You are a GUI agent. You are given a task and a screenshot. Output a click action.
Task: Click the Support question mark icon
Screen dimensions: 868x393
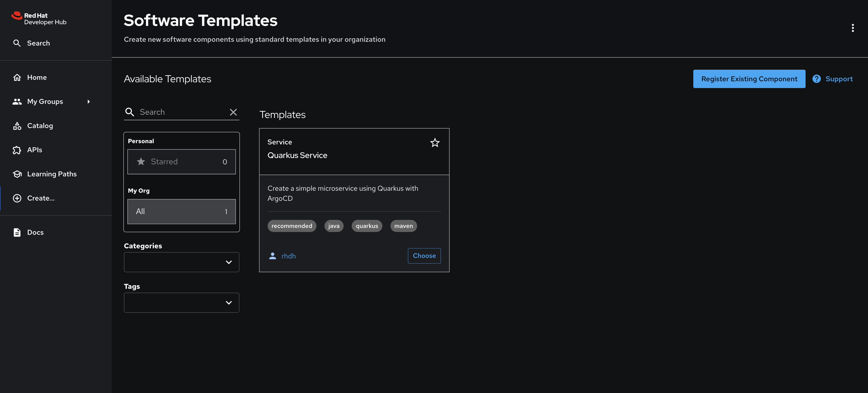coord(816,79)
